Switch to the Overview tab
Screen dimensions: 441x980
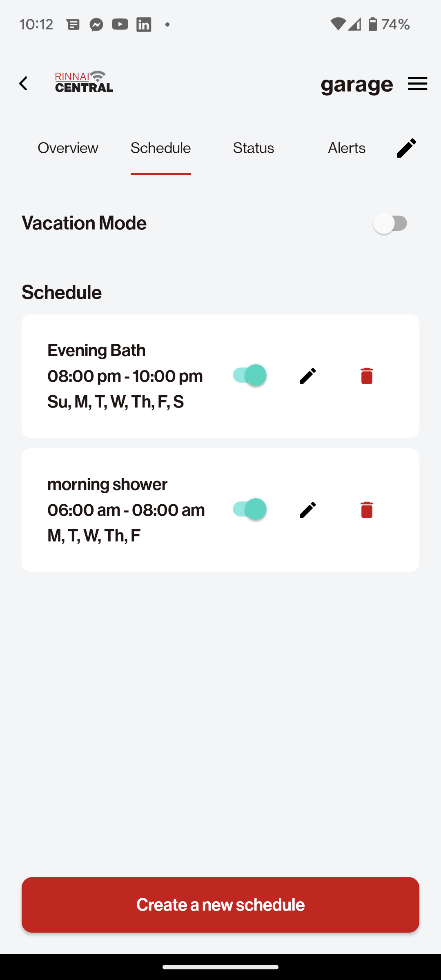(68, 148)
